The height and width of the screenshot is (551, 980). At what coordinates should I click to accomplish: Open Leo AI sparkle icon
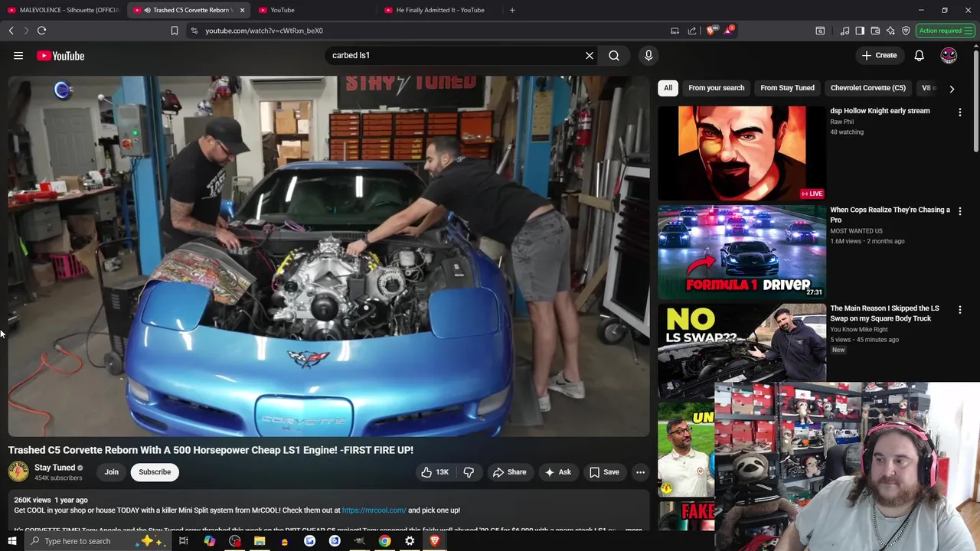pyautogui.click(x=890, y=31)
